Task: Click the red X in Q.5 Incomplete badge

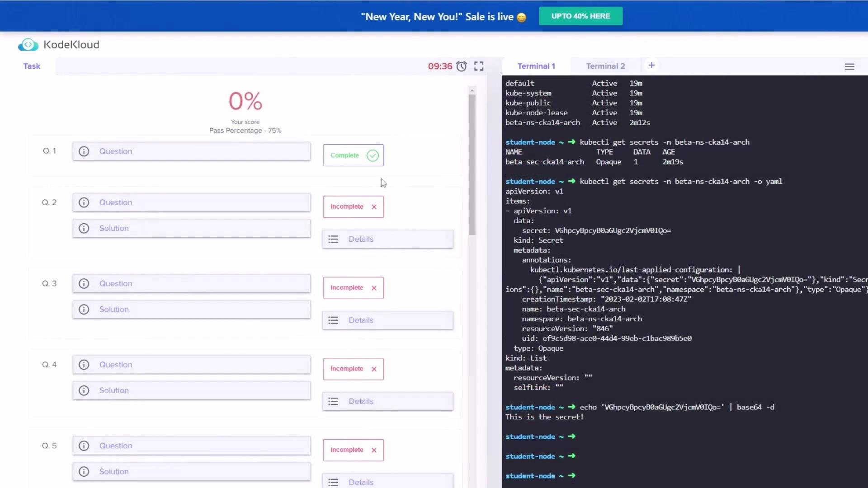Action: coord(374,450)
